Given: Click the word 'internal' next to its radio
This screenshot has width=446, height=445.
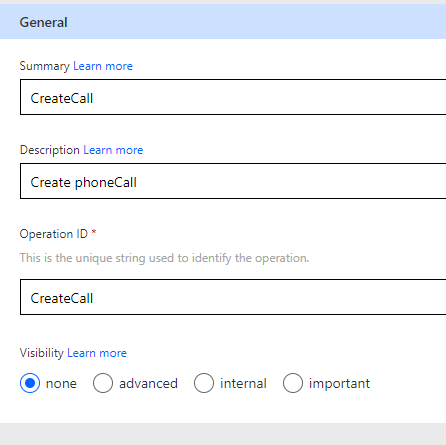Looking at the screenshot, I should (x=243, y=383).
